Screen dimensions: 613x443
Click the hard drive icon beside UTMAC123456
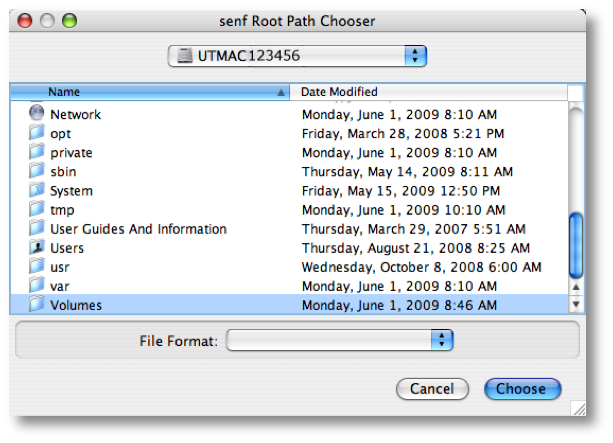[x=185, y=56]
